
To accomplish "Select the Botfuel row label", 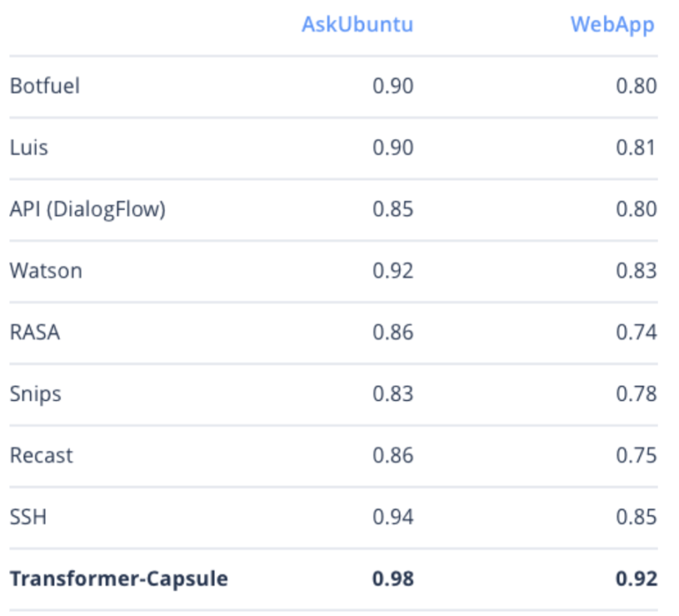I will click(x=45, y=86).
